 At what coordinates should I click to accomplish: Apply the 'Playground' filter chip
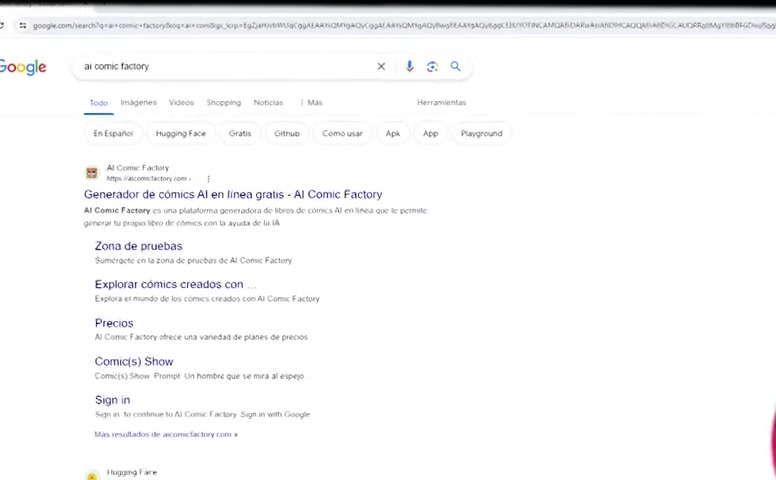click(482, 134)
